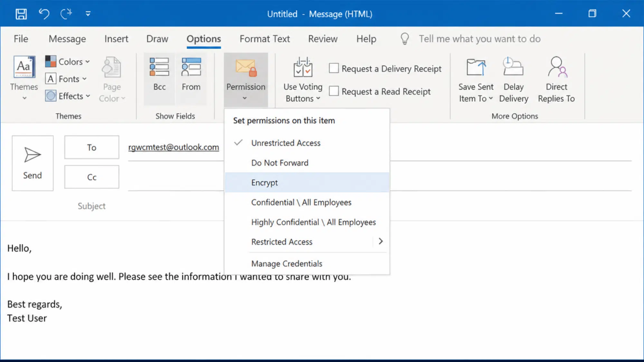Screen dimensions: 644x362
Task: Open the Effects theme dropdown
Action: pos(68,96)
